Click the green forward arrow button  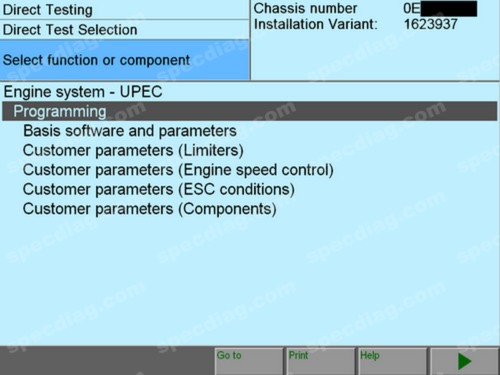465,361
